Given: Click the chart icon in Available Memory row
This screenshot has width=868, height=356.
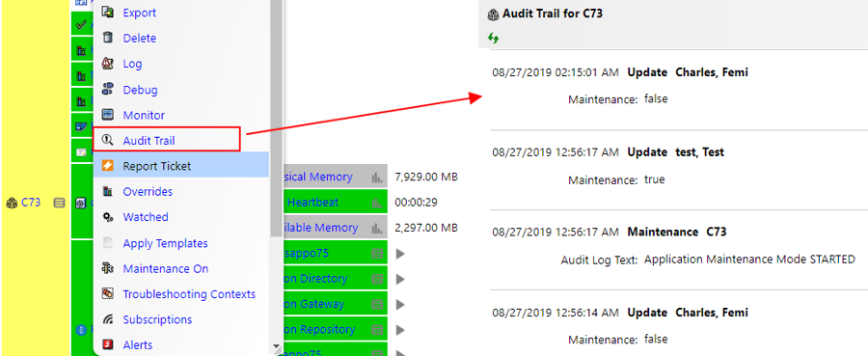Looking at the screenshot, I should pyautogui.click(x=377, y=228).
